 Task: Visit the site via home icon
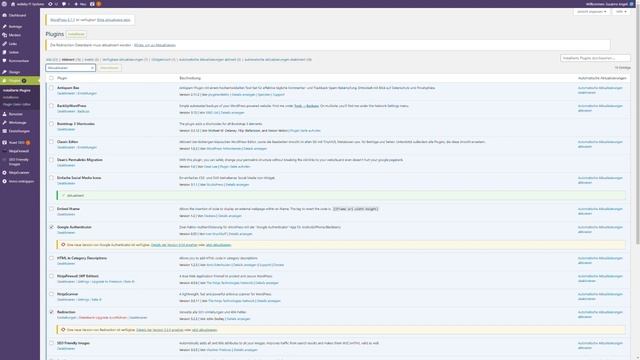click(13, 4)
